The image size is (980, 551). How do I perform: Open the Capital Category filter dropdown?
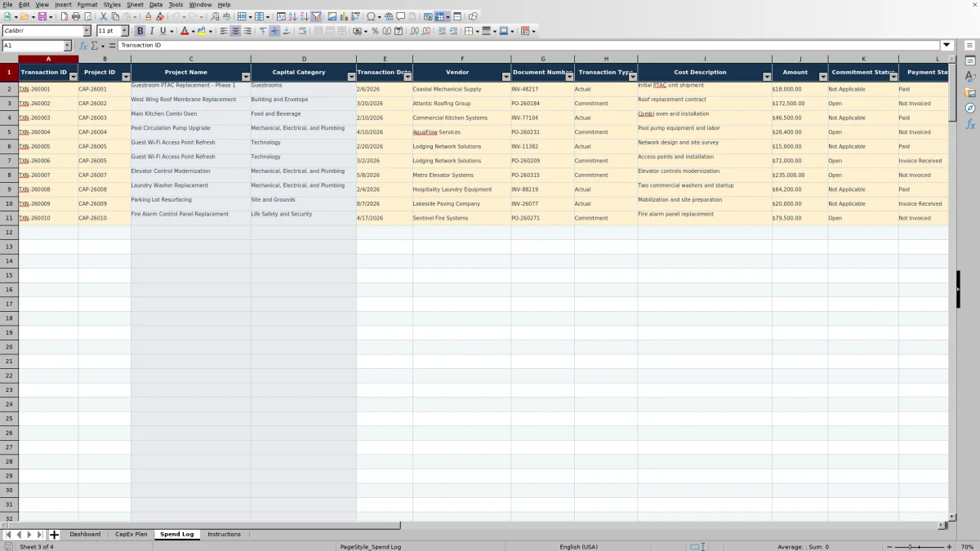(351, 76)
